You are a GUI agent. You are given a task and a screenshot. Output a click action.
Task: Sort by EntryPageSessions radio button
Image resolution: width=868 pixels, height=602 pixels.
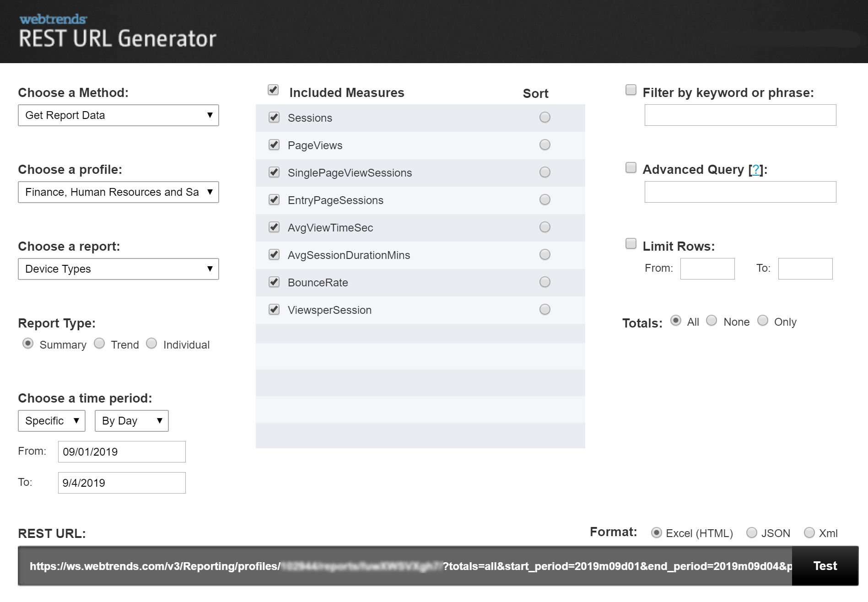[545, 200]
